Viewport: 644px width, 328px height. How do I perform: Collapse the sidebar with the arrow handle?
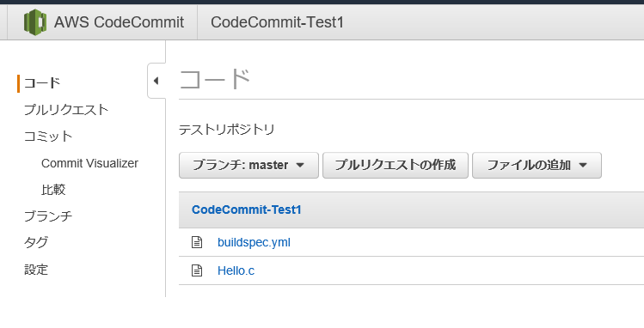(x=156, y=81)
